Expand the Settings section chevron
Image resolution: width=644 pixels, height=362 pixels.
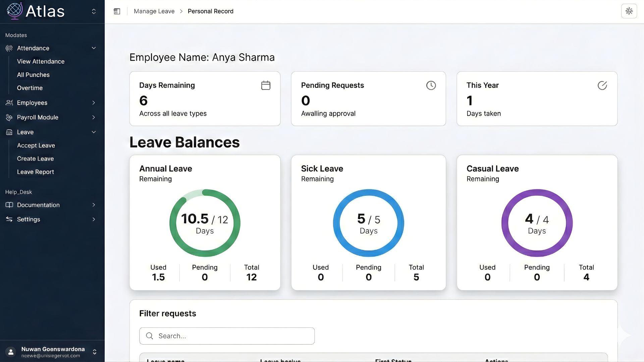point(94,219)
